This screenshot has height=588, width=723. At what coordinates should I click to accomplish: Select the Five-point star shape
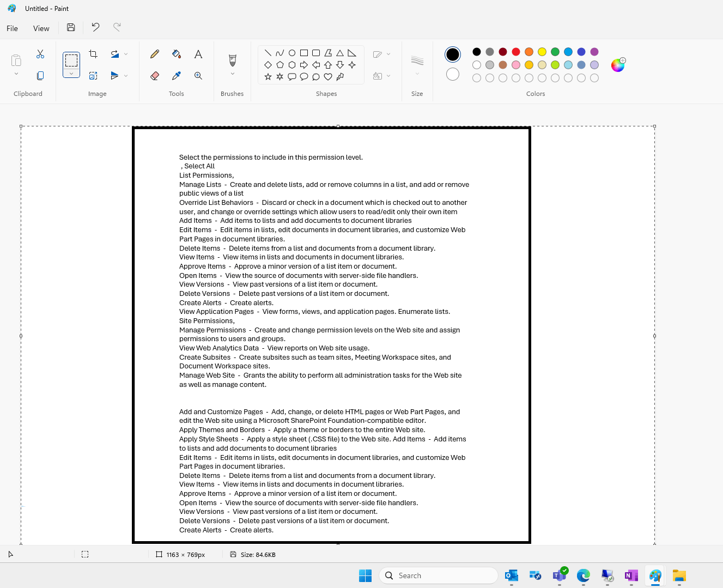268,77
